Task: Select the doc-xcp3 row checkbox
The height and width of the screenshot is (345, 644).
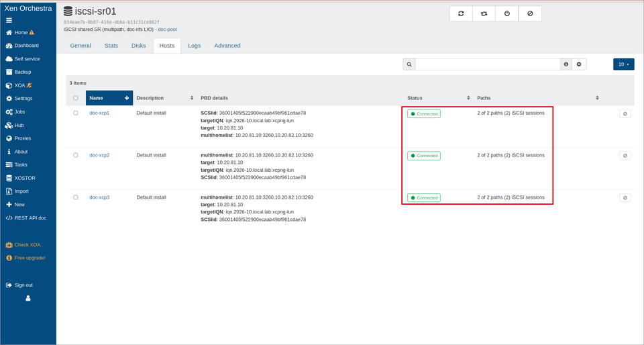Action: click(x=76, y=197)
